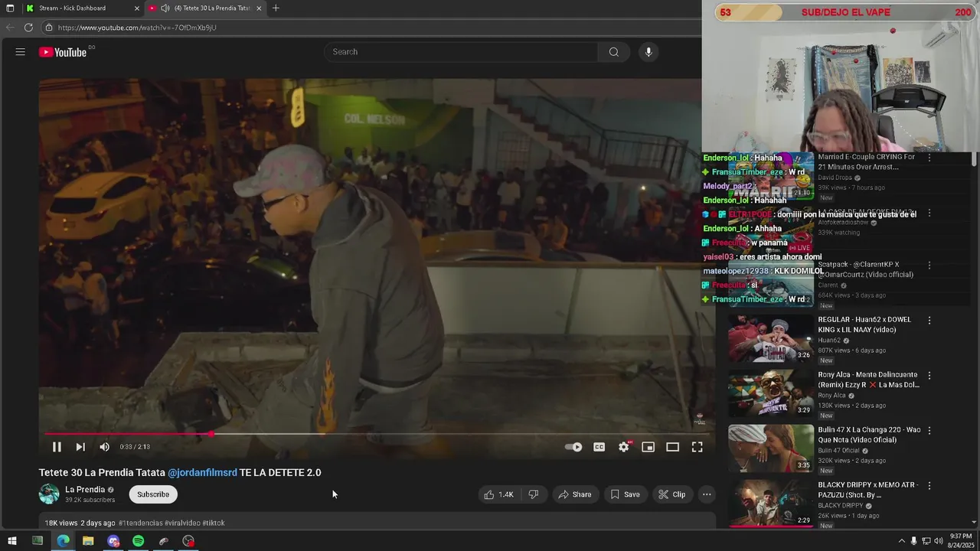Open options menu for Rony Alca video
Viewport: 980px width, 551px height.
(x=929, y=376)
